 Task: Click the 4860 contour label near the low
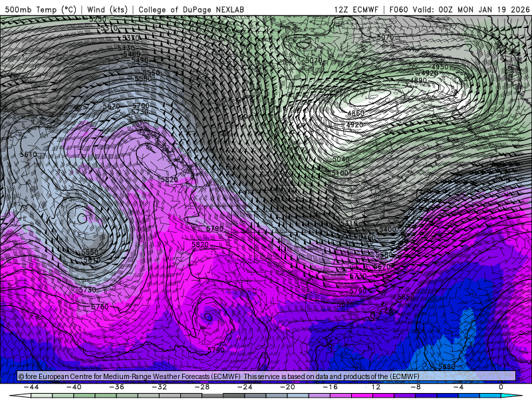356,113
